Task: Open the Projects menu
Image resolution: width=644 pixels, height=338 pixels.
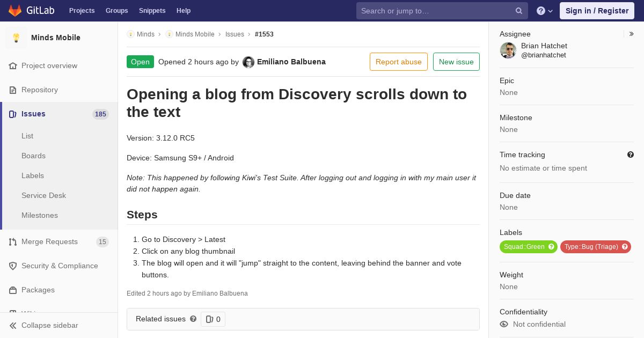Action: [x=82, y=11]
